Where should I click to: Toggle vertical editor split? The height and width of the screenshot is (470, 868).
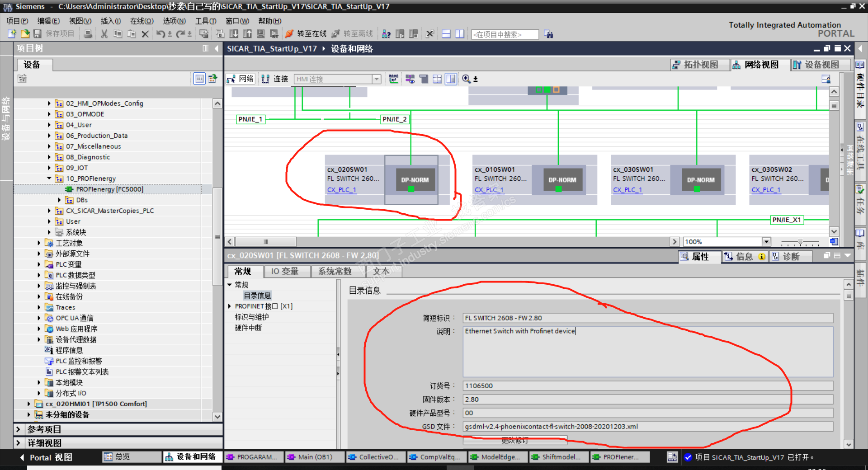coord(460,34)
